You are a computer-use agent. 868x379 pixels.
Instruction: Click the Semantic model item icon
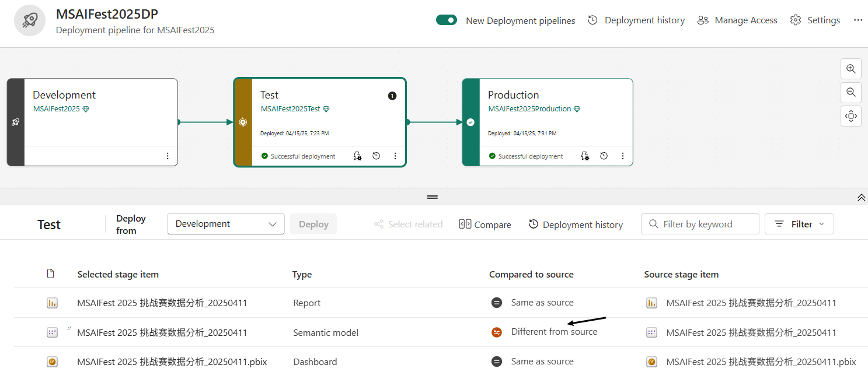pyautogui.click(x=53, y=332)
